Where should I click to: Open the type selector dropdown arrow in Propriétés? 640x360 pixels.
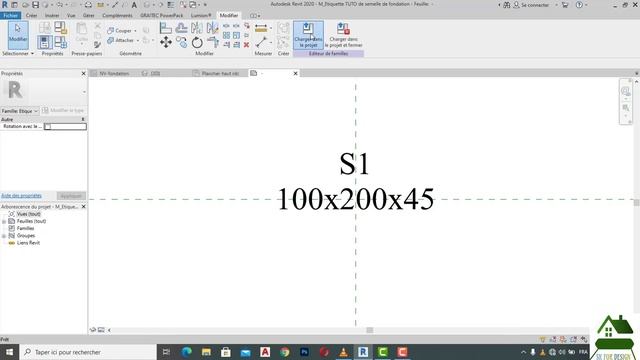click(x=84, y=91)
